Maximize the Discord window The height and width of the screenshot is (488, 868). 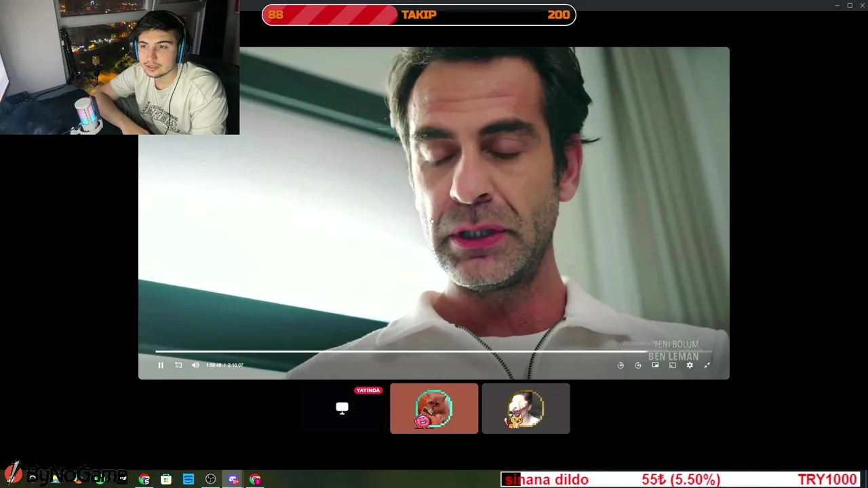850,5
